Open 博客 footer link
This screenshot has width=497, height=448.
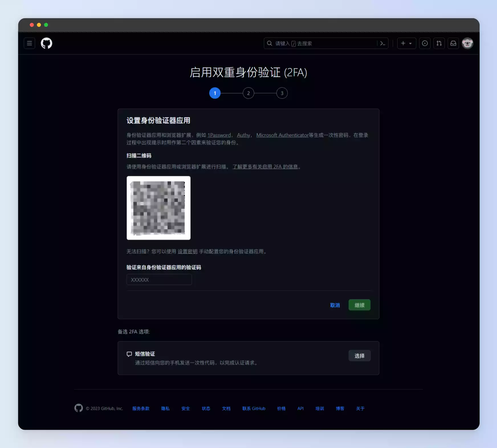pos(340,408)
